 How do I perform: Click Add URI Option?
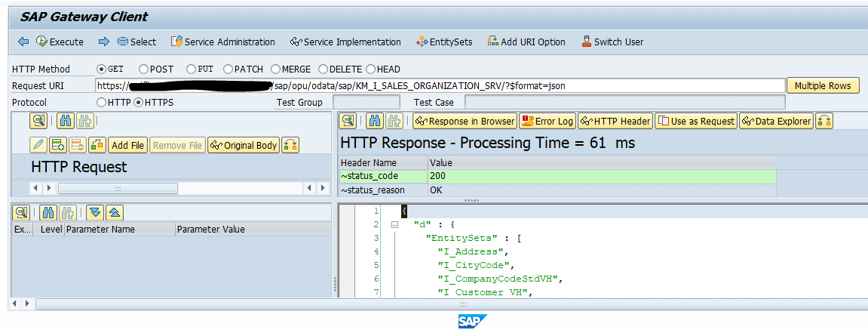click(526, 42)
